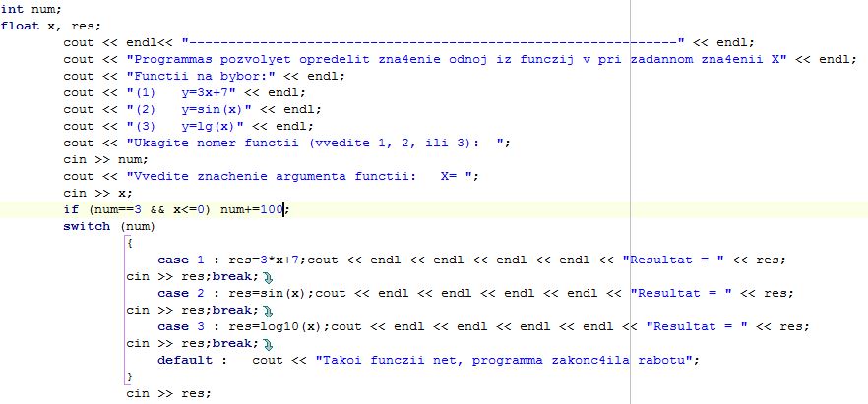Click the 'cin >> x;' statement
868x404 pixels.
98,193
